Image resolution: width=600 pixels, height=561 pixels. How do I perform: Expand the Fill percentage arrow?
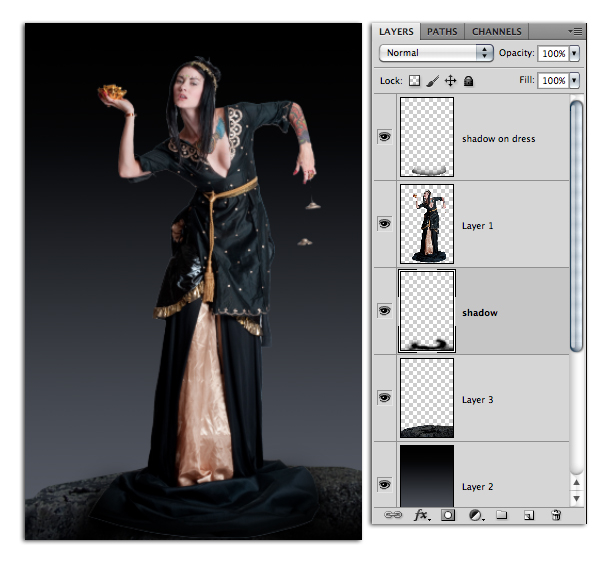tap(574, 80)
